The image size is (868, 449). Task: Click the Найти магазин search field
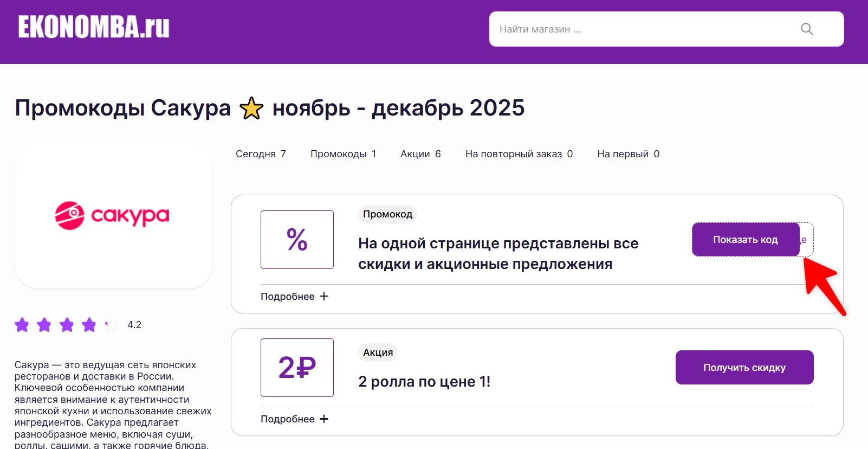click(x=623, y=29)
